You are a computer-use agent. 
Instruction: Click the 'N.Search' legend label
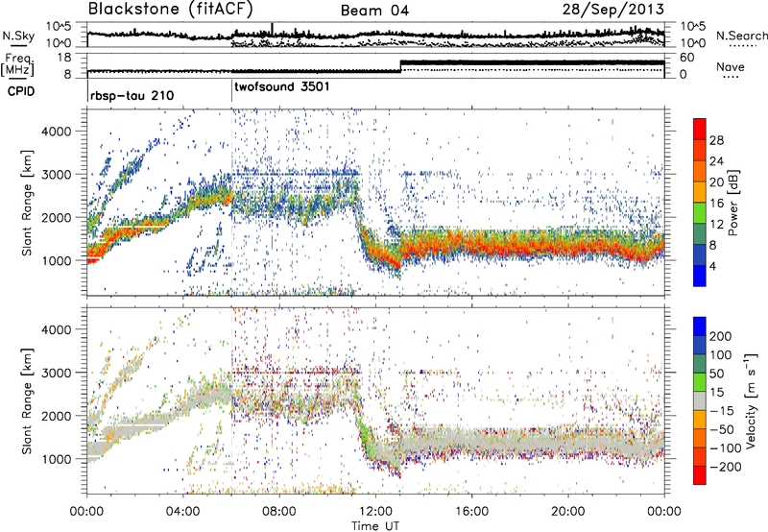(x=741, y=36)
